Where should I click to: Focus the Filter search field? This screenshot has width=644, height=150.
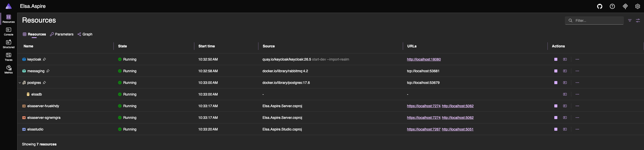click(x=594, y=21)
